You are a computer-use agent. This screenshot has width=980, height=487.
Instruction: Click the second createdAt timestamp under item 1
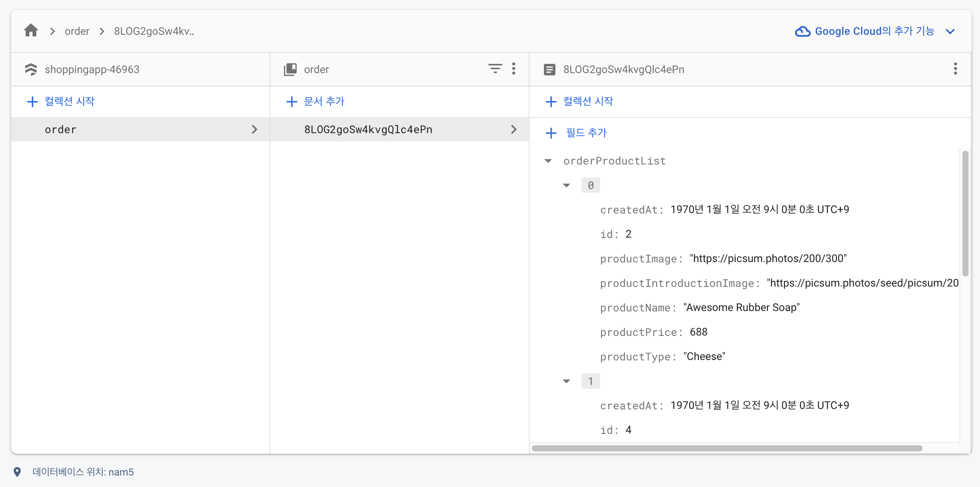coord(760,405)
